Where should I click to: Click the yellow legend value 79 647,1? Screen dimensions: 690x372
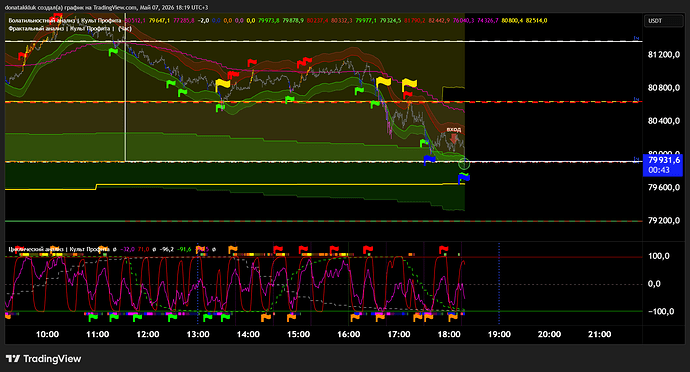[159, 20]
